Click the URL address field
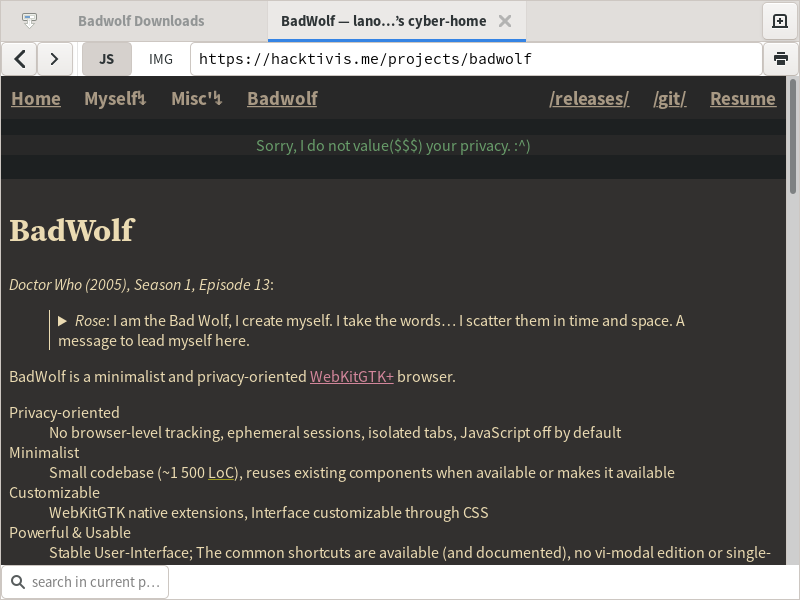This screenshot has height=600, width=800. click(x=475, y=59)
